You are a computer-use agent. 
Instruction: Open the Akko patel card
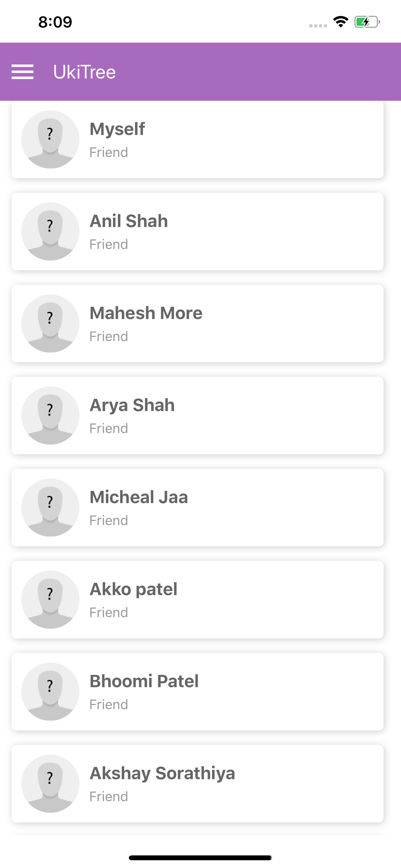198,599
